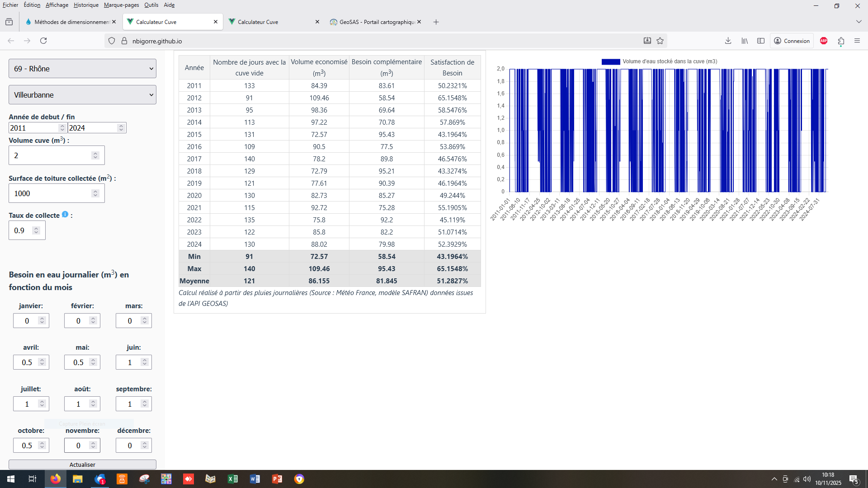The height and width of the screenshot is (488, 868).
Task: Click the Surface de toiture input field
Action: [51, 193]
